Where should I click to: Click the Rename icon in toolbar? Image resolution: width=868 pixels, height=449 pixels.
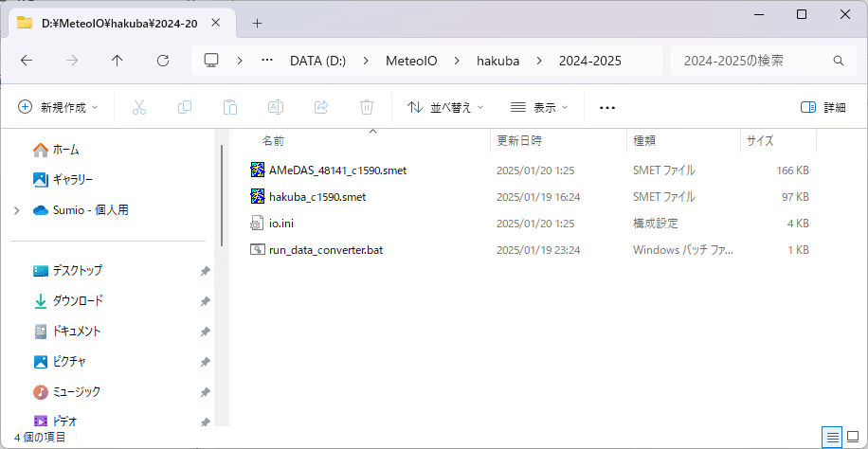[x=276, y=107]
